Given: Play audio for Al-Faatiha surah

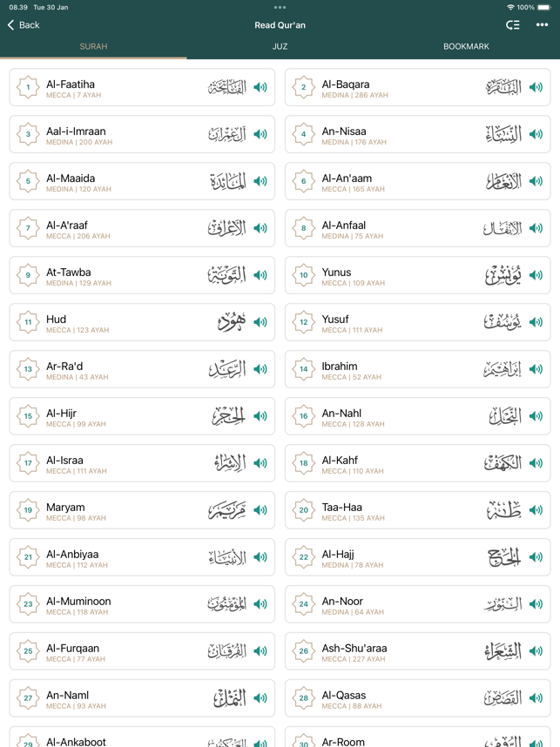Looking at the screenshot, I should (x=260, y=88).
